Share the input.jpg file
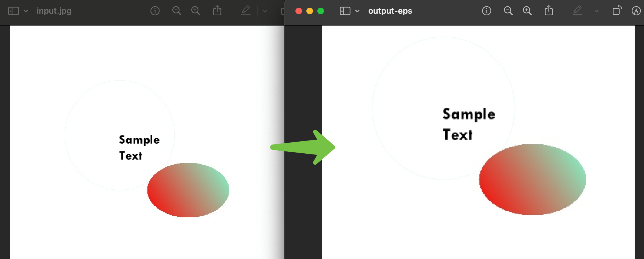The height and width of the screenshot is (259, 644). pyautogui.click(x=217, y=11)
